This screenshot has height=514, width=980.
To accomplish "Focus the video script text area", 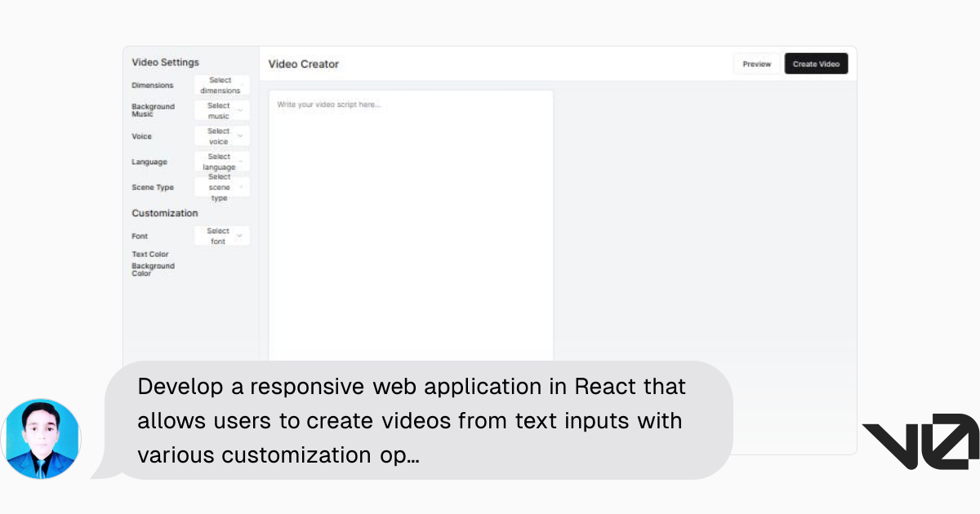I will tap(411, 225).
